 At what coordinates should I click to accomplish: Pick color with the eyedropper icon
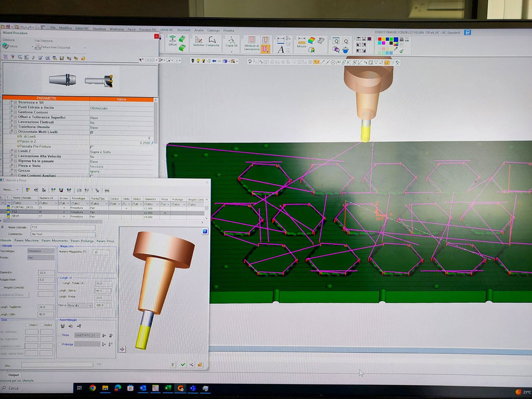tap(395, 49)
